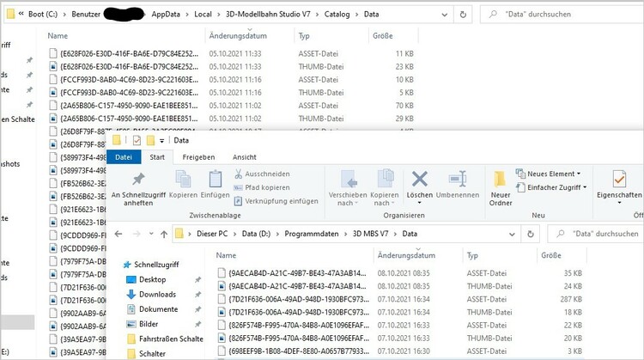
Task: Click up-arrow navigation in front window
Action: click(164, 235)
